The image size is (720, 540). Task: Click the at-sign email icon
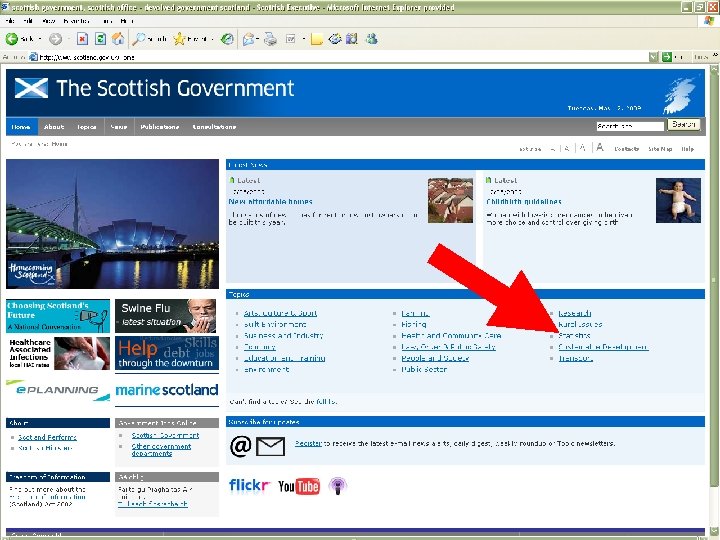click(x=240, y=446)
